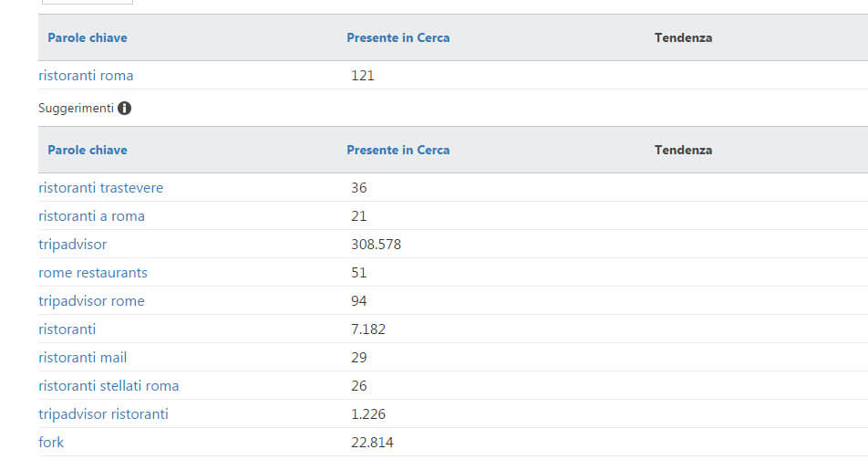The image size is (868, 460).
Task: Click the info icon beside Suggerimenti
Action: 125,108
